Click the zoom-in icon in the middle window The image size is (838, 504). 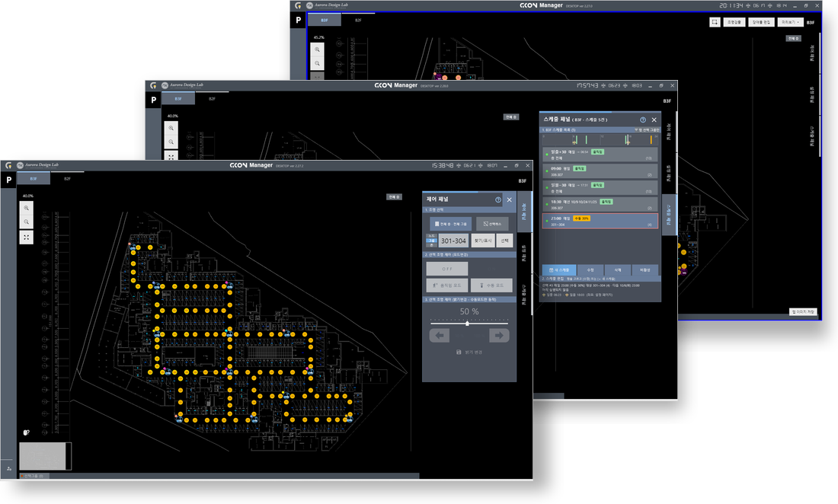(171, 128)
